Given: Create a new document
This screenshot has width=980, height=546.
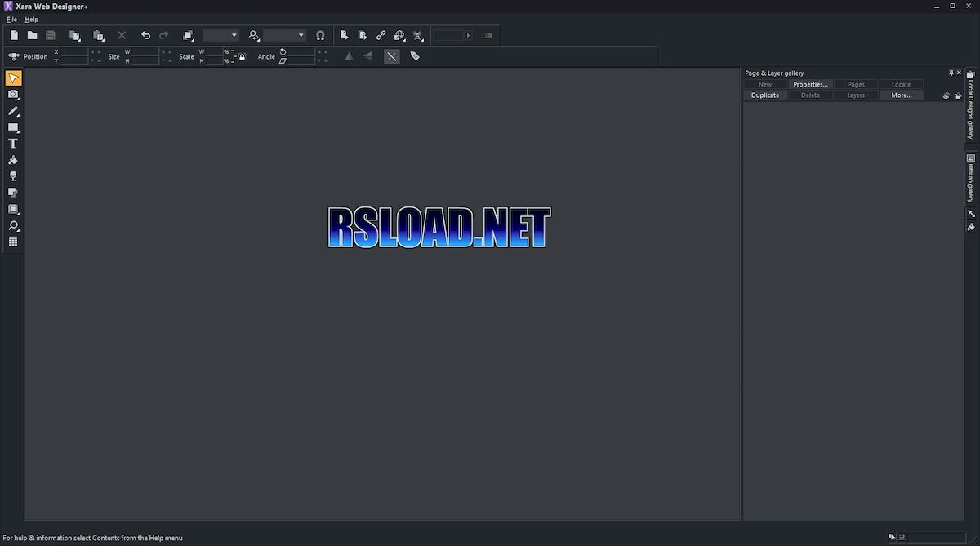Looking at the screenshot, I should coord(15,35).
